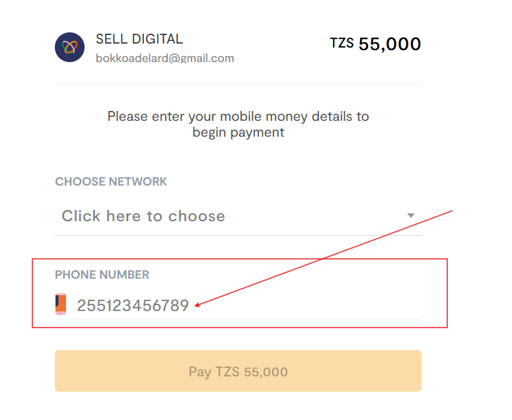The image size is (512, 420).
Task: Click the SELL DIGITAL merchant name
Action: [x=139, y=39]
